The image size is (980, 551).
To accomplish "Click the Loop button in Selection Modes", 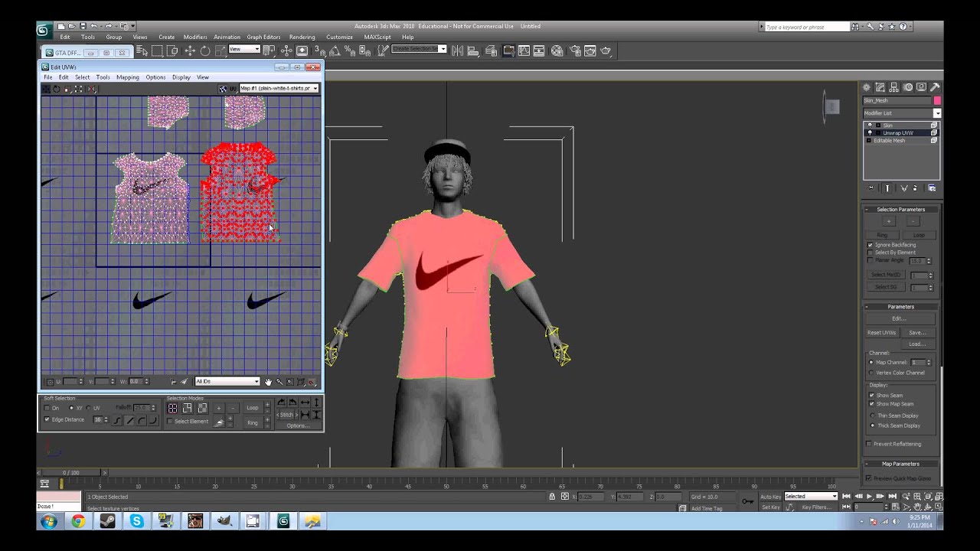I will pyautogui.click(x=253, y=407).
